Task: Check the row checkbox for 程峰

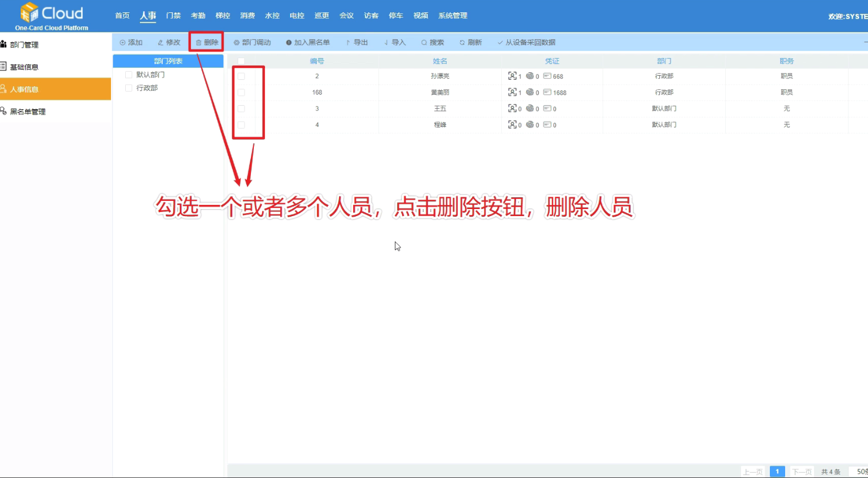Action: click(241, 124)
